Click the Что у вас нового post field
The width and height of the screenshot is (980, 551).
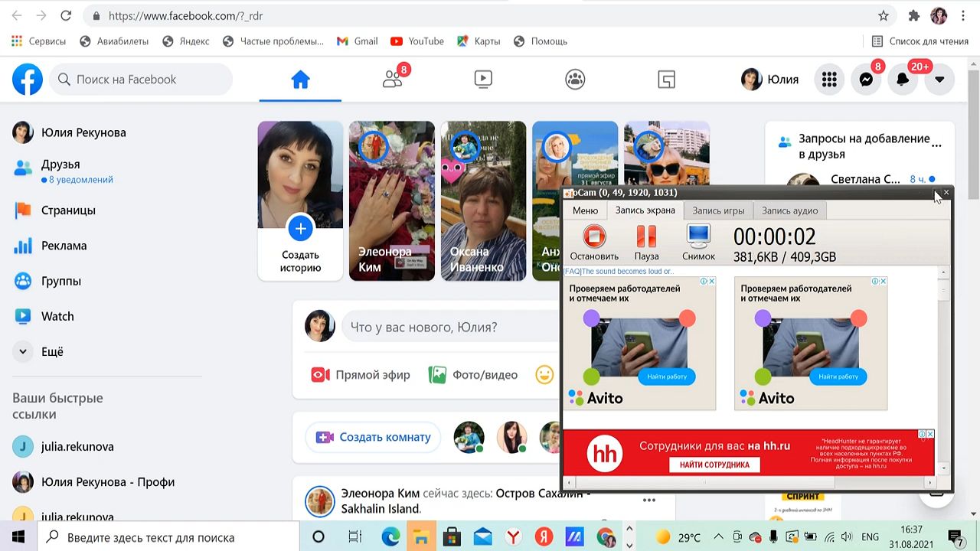pos(450,328)
